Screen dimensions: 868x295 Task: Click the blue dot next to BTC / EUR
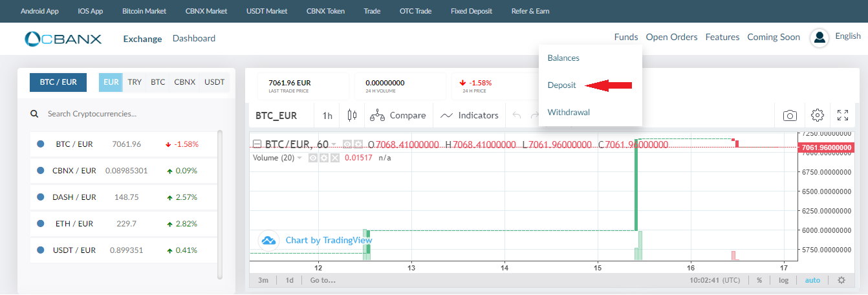tap(40, 144)
